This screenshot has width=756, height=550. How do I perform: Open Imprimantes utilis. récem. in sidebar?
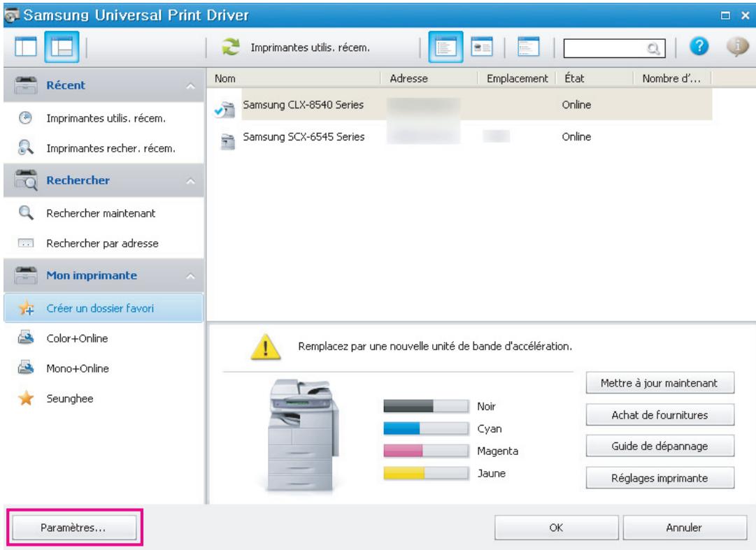tap(106, 118)
